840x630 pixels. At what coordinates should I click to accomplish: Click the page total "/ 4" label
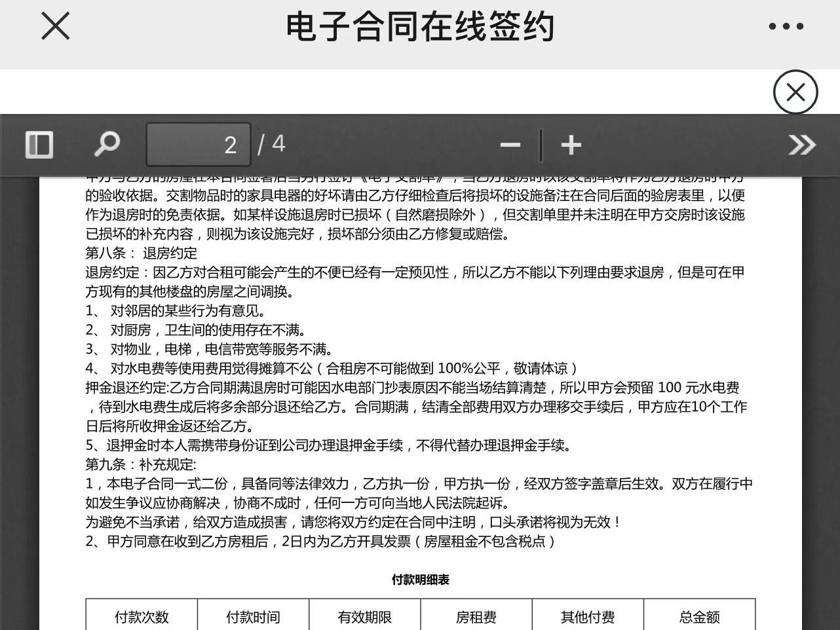(x=272, y=143)
